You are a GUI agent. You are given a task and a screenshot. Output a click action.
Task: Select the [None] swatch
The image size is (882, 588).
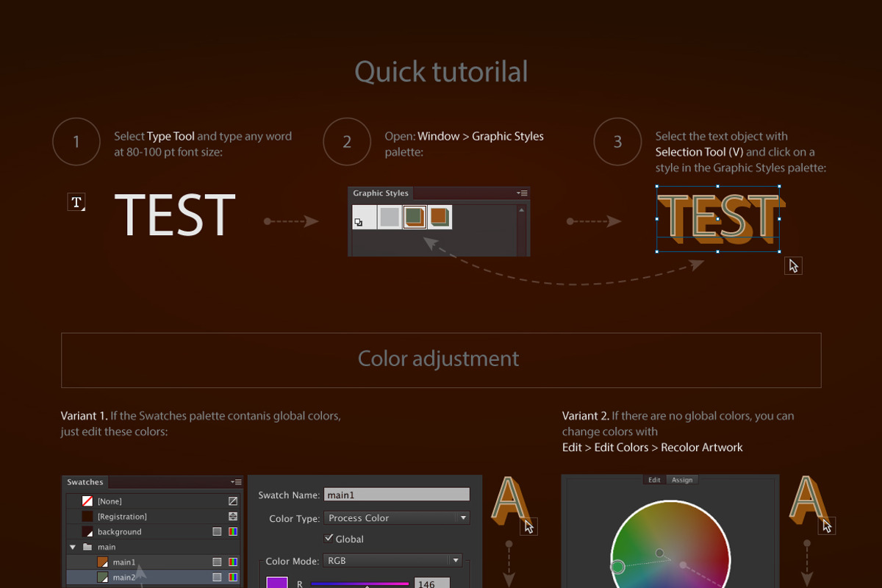click(153, 501)
